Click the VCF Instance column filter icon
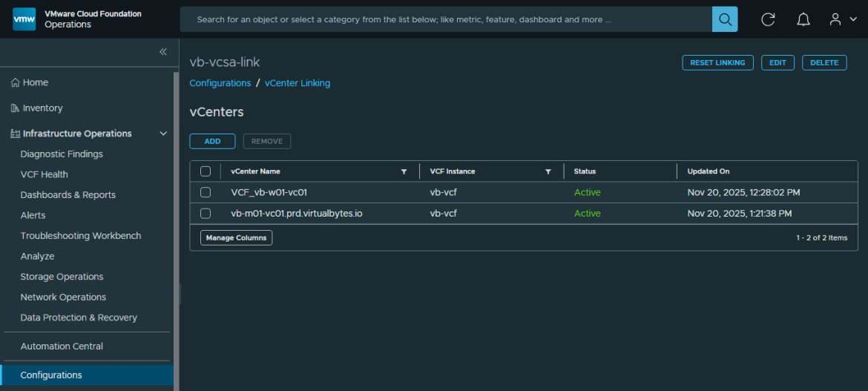This screenshot has width=868, height=391. click(548, 171)
